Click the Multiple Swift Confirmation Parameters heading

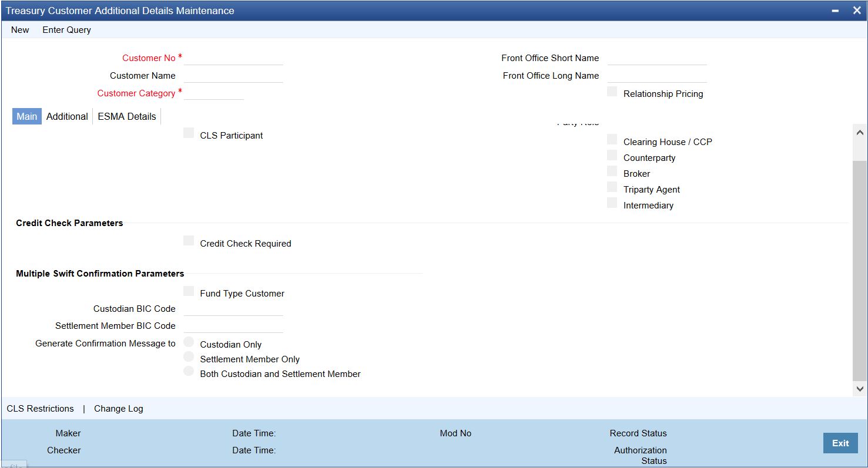pos(100,274)
